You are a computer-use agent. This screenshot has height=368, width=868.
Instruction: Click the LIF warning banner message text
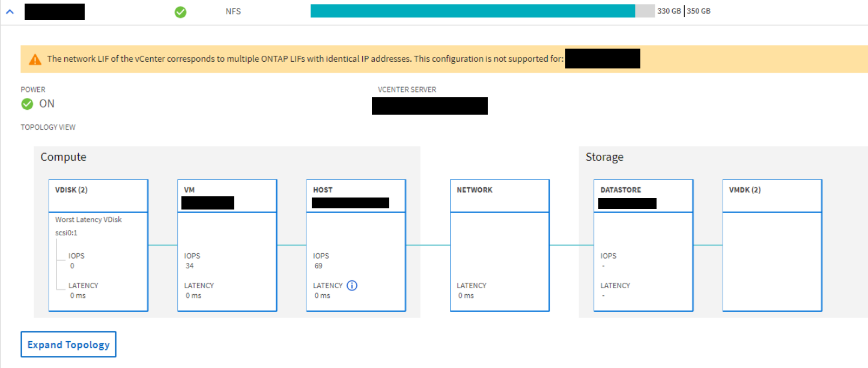click(x=305, y=59)
